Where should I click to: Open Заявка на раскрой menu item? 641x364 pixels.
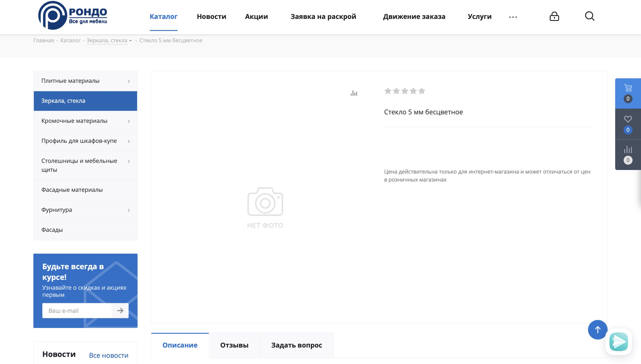tap(323, 16)
